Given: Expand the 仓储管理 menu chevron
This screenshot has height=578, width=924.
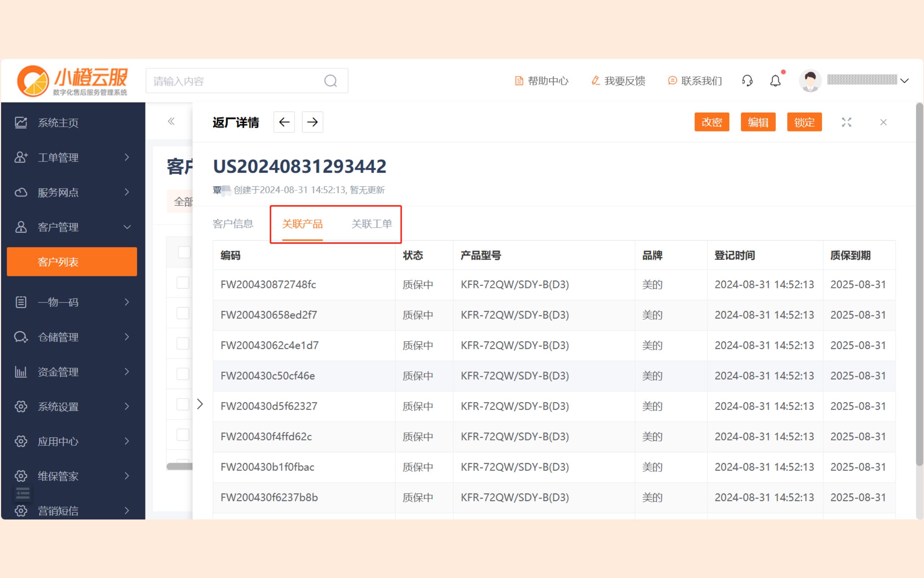Looking at the screenshot, I should click(x=127, y=337).
